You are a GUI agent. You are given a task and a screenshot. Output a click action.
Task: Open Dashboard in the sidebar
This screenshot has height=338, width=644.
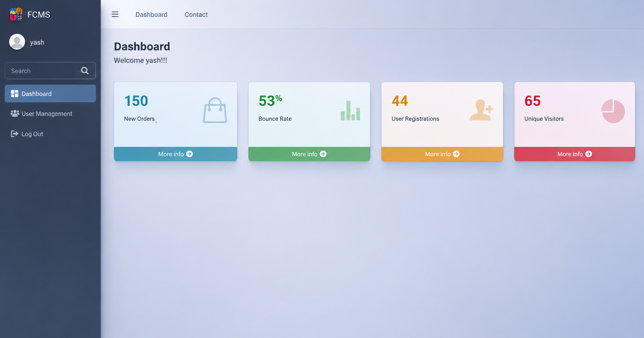(50, 94)
